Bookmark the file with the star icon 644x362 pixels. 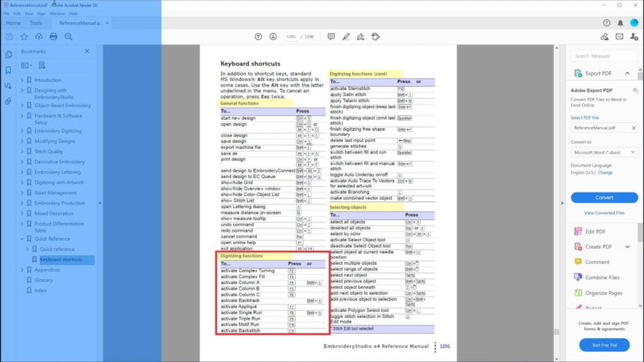[x=24, y=36]
